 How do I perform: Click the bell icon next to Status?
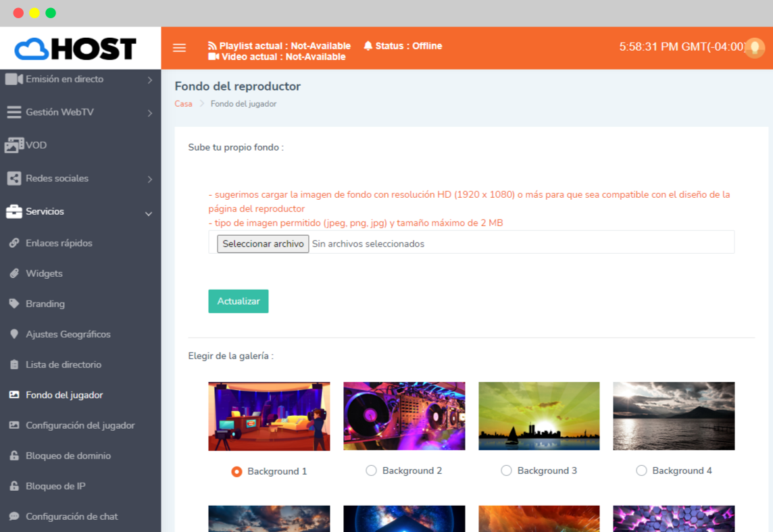(368, 46)
